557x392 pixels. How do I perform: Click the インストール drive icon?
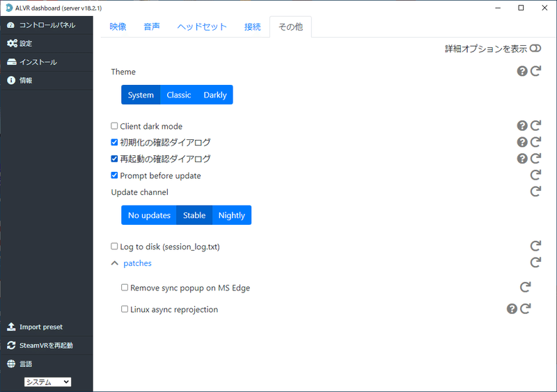12,62
